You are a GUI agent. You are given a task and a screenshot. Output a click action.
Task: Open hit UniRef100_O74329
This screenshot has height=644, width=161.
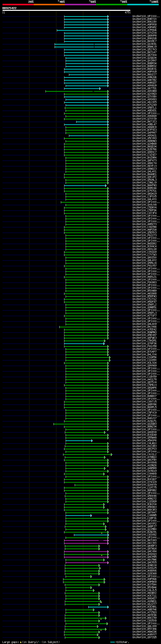pyautogui.click(x=144, y=482)
